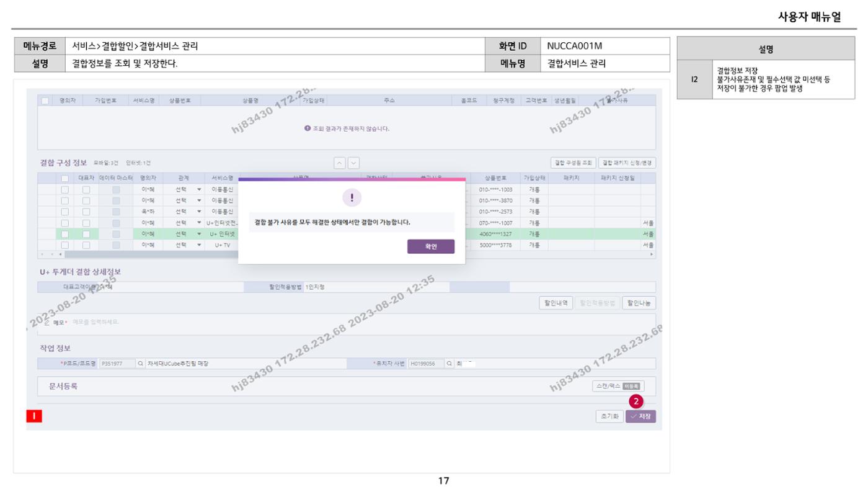Click 확인 in the warning popup
The width and height of the screenshot is (868, 489).
pos(431,246)
